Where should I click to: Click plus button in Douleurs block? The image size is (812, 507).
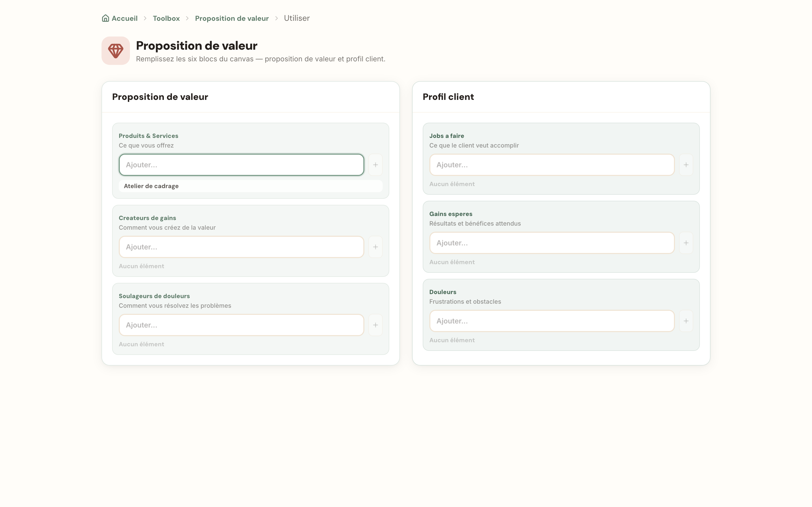point(686,321)
